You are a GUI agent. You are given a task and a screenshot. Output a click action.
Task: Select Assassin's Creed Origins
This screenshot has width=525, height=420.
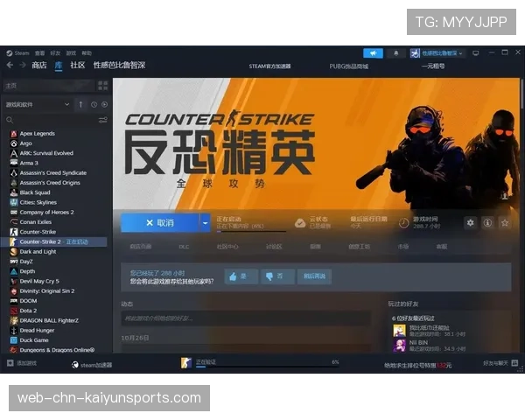click(50, 183)
